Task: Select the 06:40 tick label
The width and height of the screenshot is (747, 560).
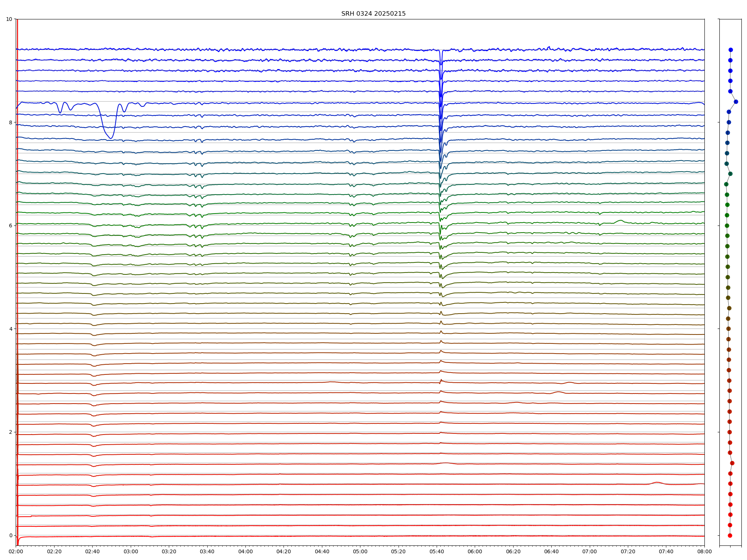Action: click(551, 551)
